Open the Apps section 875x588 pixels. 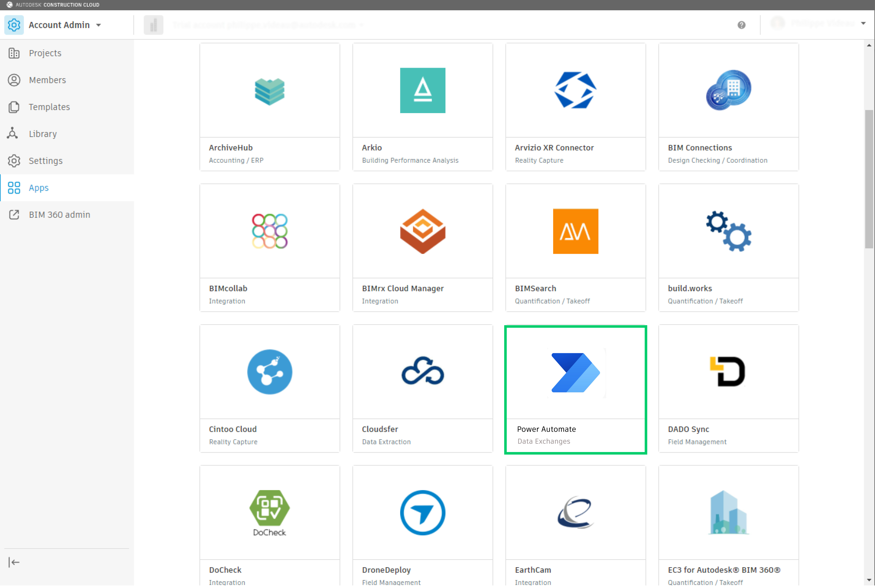tap(38, 187)
